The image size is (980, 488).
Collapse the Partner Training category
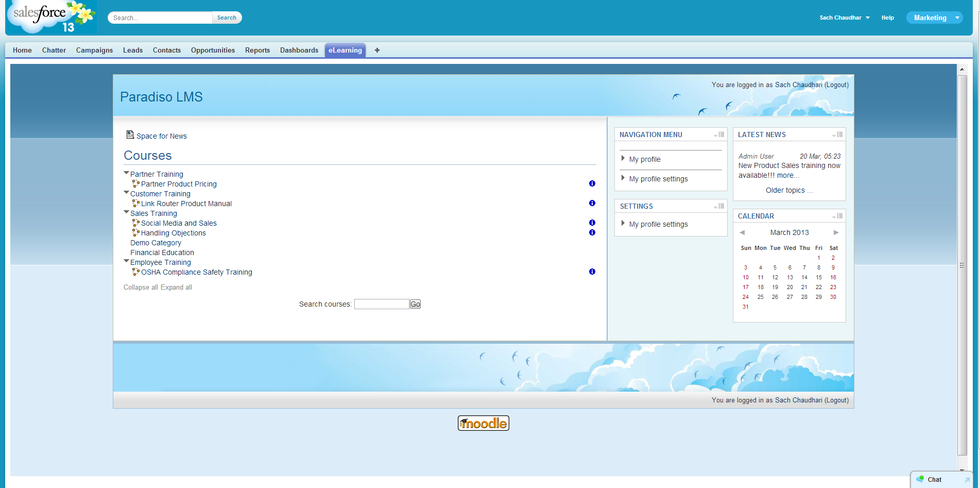(x=126, y=174)
